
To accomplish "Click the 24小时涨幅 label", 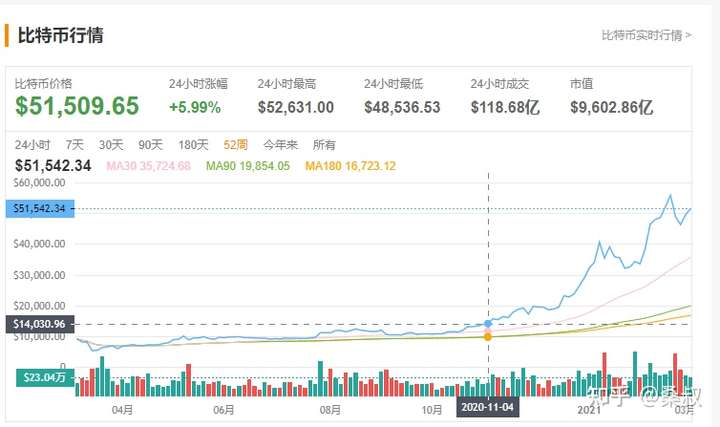I will click(x=198, y=84).
